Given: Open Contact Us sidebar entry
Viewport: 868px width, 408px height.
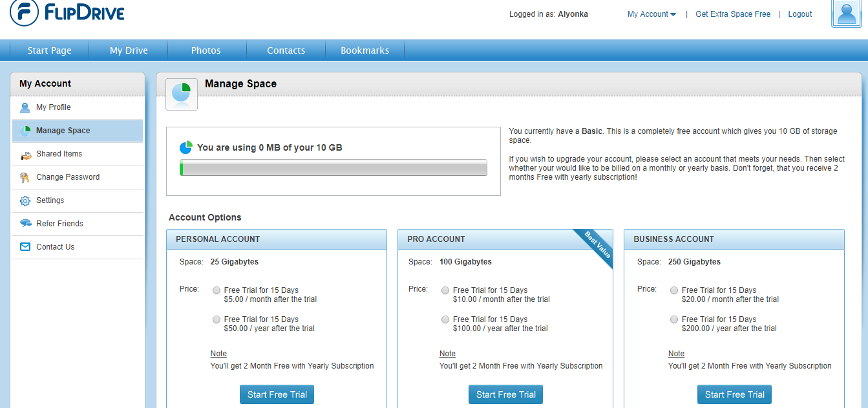Looking at the screenshot, I should [x=78, y=247].
